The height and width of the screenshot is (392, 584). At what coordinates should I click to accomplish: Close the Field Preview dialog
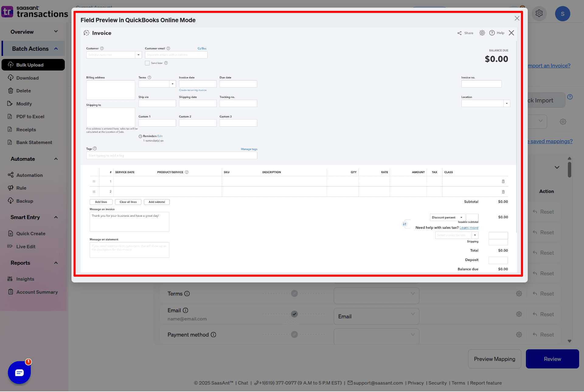(517, 18)
